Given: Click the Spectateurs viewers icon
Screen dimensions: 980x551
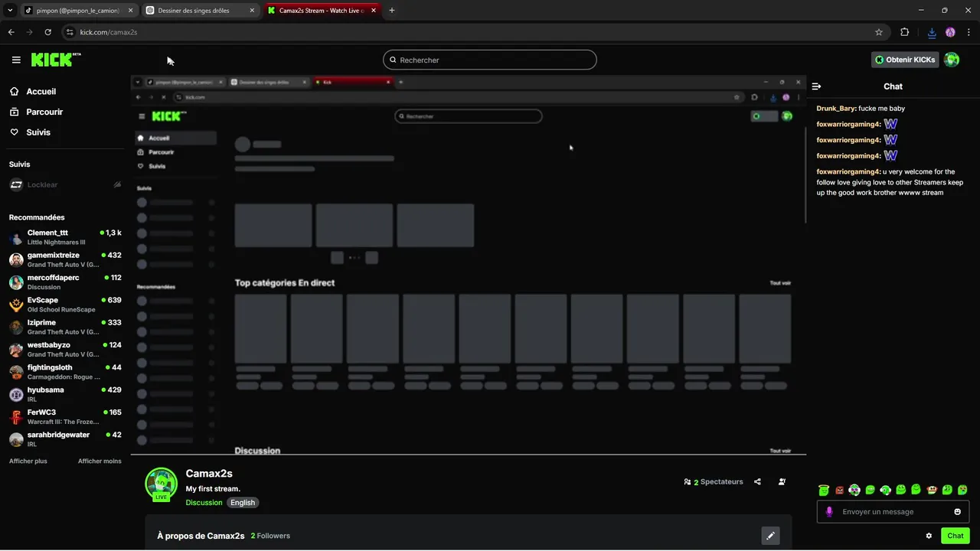Looking at the screenshot, I should [688, 482].
